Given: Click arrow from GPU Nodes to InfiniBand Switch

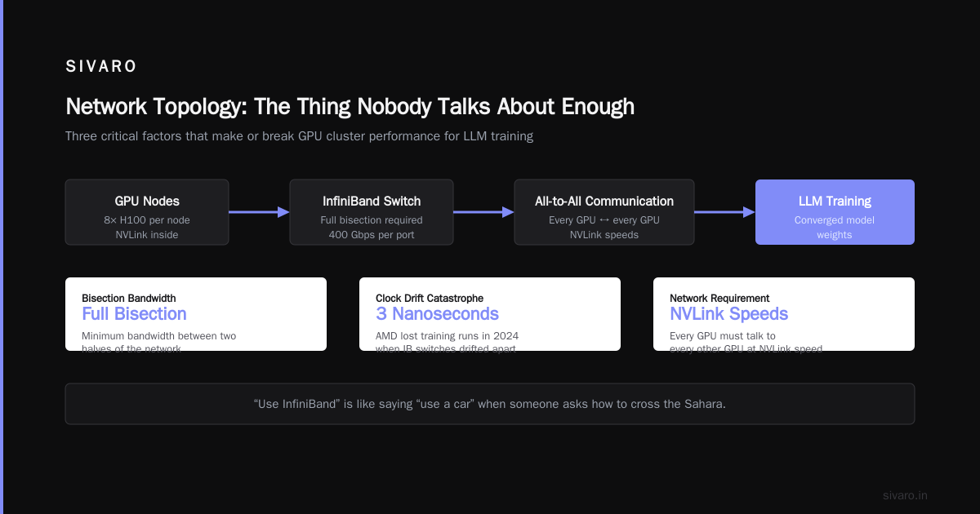Looking at the screenshot, I should 259,212.
